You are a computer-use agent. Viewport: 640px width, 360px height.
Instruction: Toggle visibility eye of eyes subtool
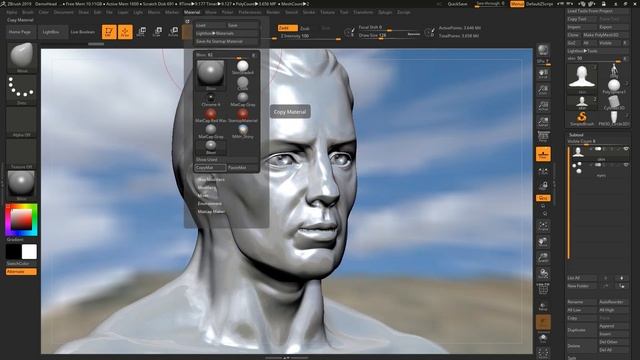point(626,165)
